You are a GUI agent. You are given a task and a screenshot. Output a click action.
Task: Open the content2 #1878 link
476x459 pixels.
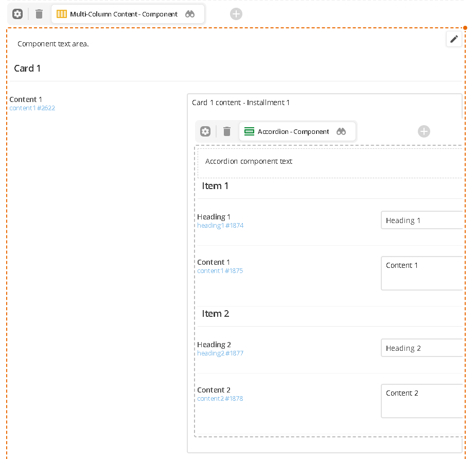pyautogui.click(x=220, y=398)
